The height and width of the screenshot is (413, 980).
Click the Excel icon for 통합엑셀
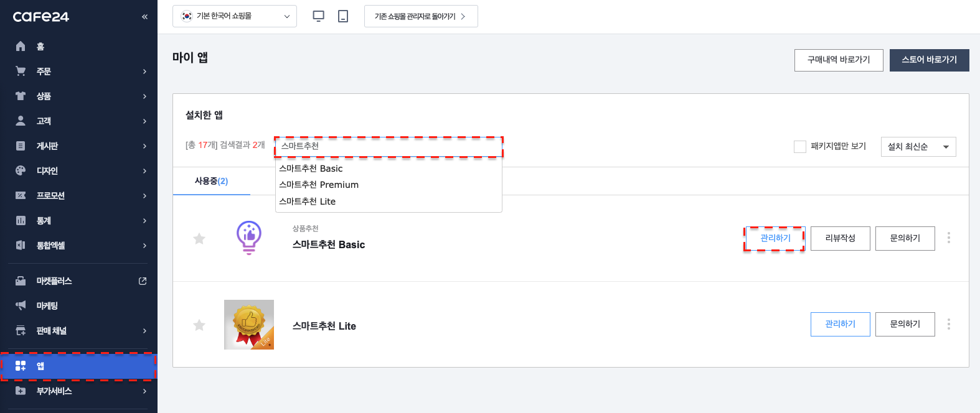21,245
